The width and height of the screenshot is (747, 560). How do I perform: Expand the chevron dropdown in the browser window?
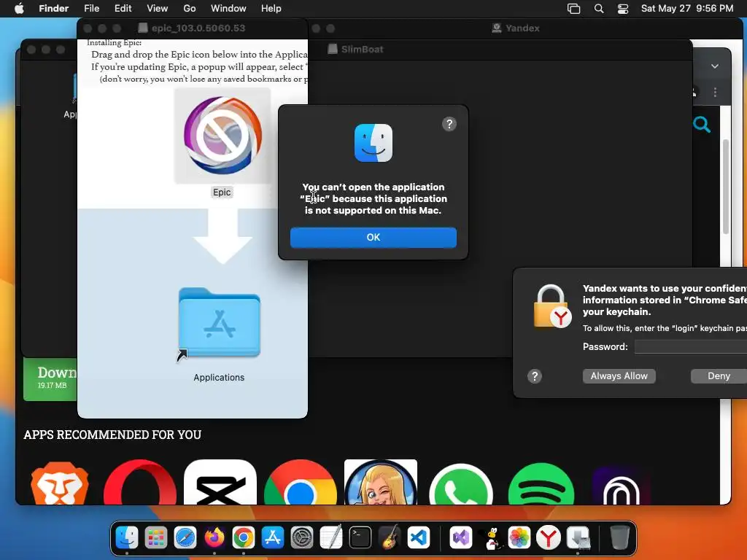tap(715, 66)
